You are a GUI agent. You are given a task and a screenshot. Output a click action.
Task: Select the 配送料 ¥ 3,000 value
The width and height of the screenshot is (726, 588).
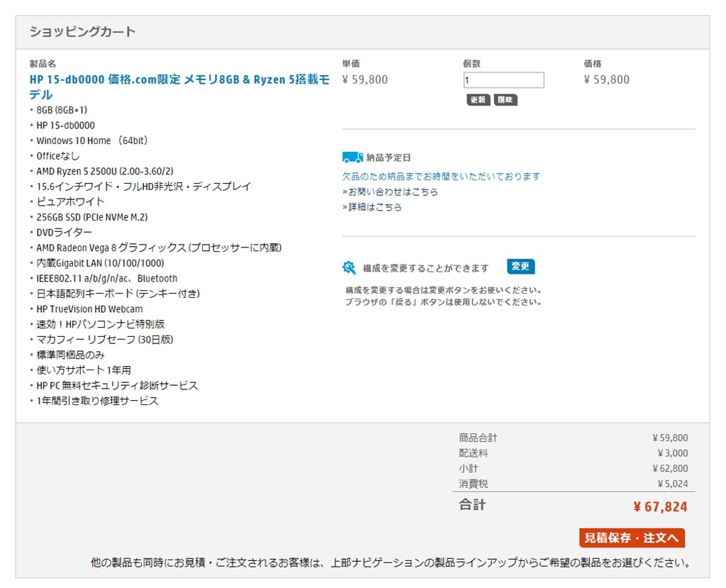(x=673, y=453)
